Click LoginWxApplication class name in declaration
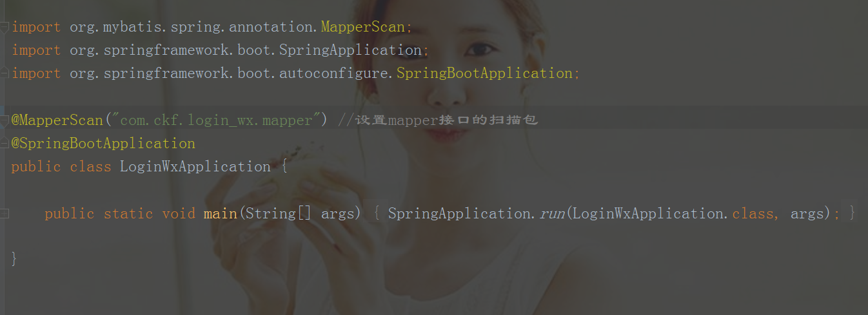Screen dimensions: 868x315 (195, 167)
